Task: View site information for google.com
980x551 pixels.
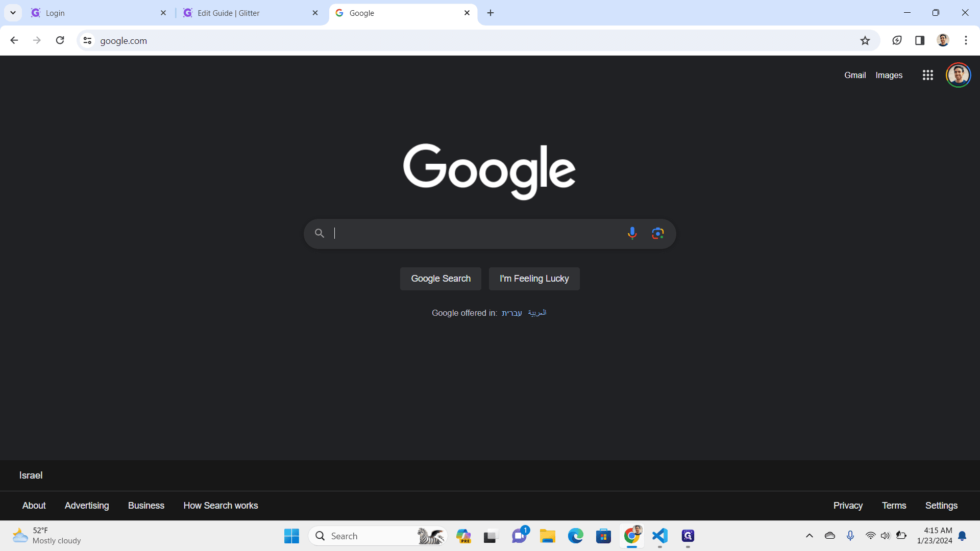Action: pos(87,40)
